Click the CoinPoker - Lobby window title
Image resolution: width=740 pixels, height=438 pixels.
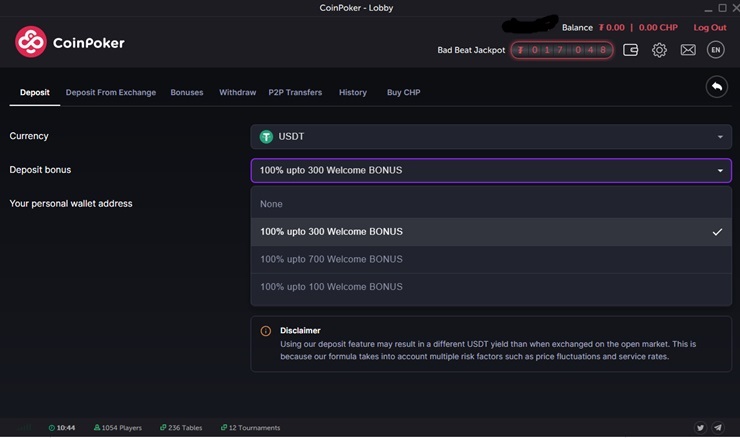click(x=356, y=8)
